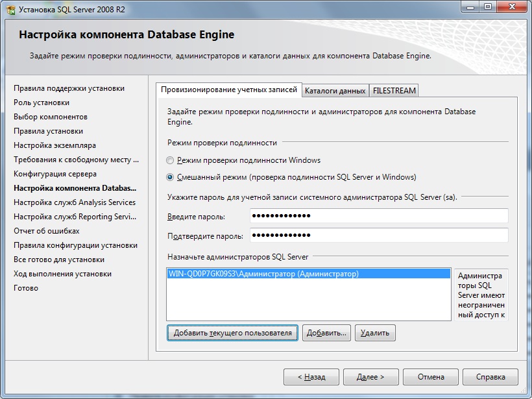Click bold 'Настройка компонента Databas...' step
Screen dimensions: 532x399
point(75,188)
